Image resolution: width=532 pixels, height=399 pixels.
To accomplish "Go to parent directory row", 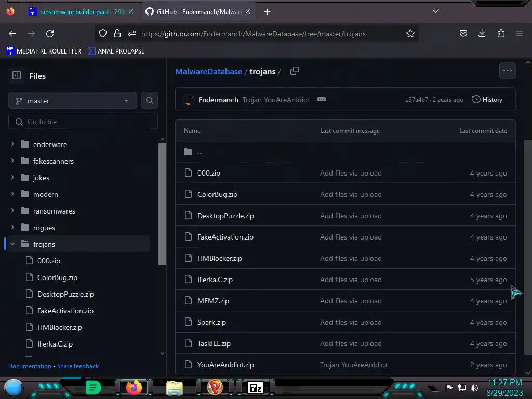I will pos(345,152).
